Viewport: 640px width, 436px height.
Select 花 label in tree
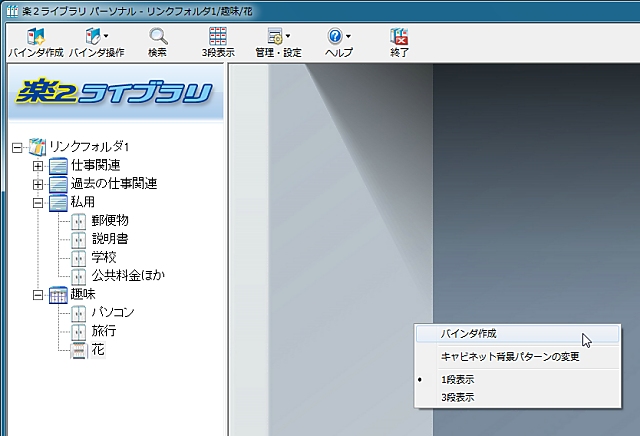[98, 349]
